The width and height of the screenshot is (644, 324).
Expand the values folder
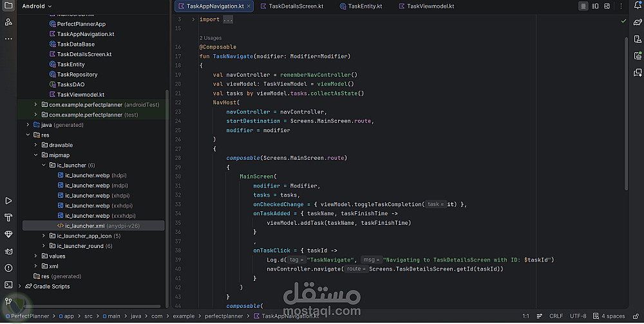pos(35,256)
